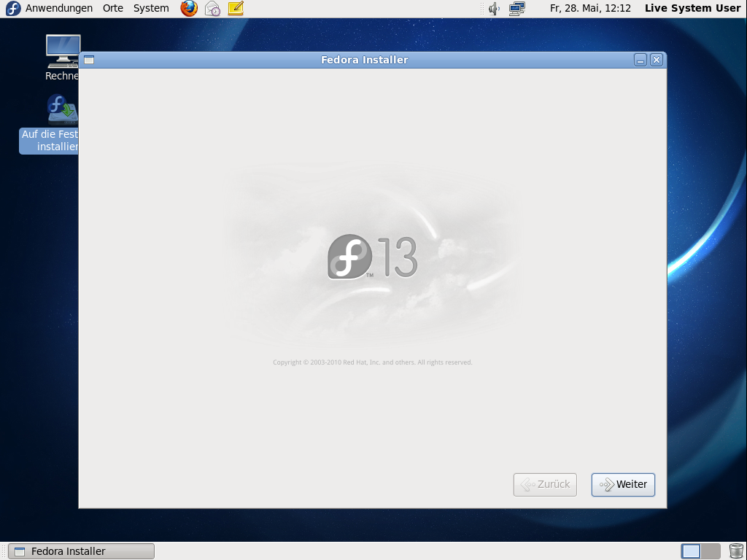The width and height of the screenshot is (747, 560).
Task: Open the System menu
Action: (x=151, y=8)
